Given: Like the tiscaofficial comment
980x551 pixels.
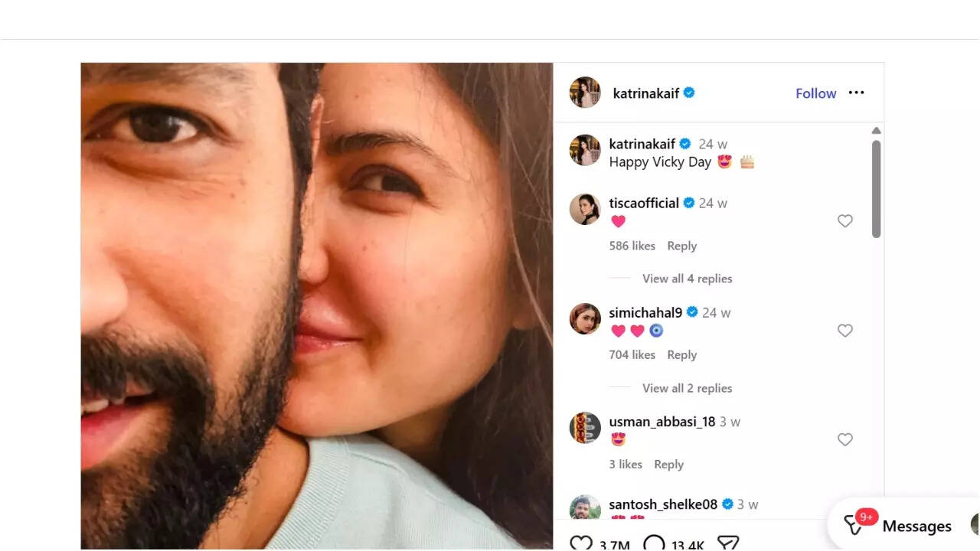Looking at the screenshot, I should (x=845, y=221).
